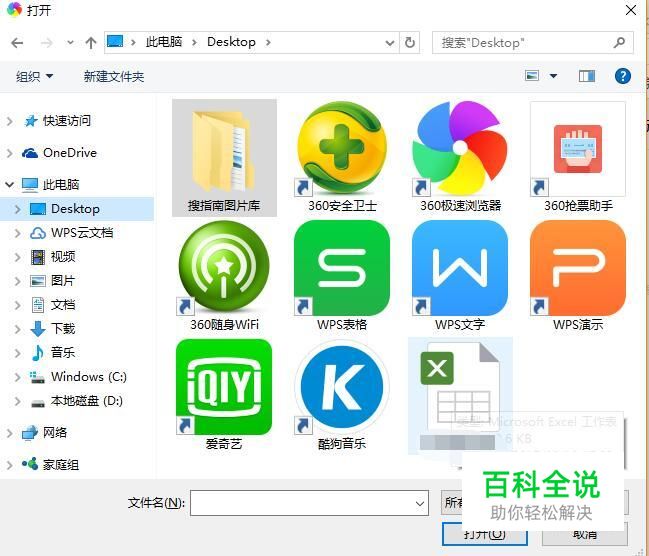
Task: Select Desktop in the navigation tree
Action: pyautogui.click(x=75, y=209)
